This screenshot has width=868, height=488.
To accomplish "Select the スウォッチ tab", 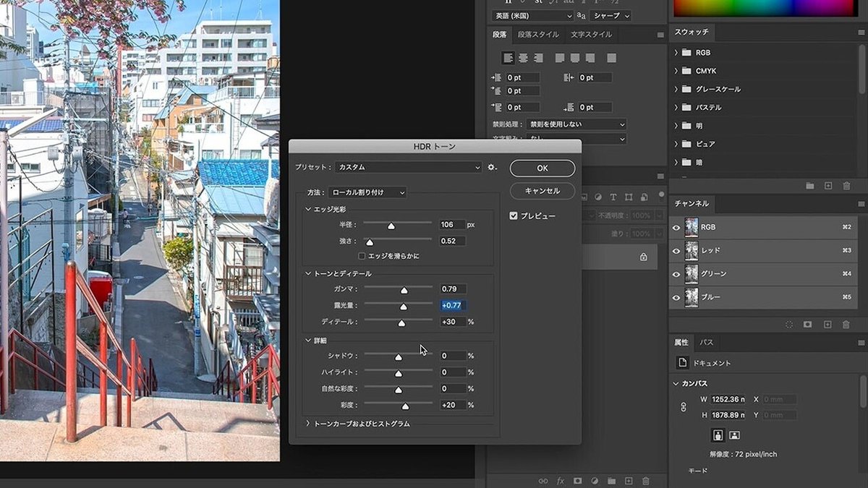I will pos(692,33).
